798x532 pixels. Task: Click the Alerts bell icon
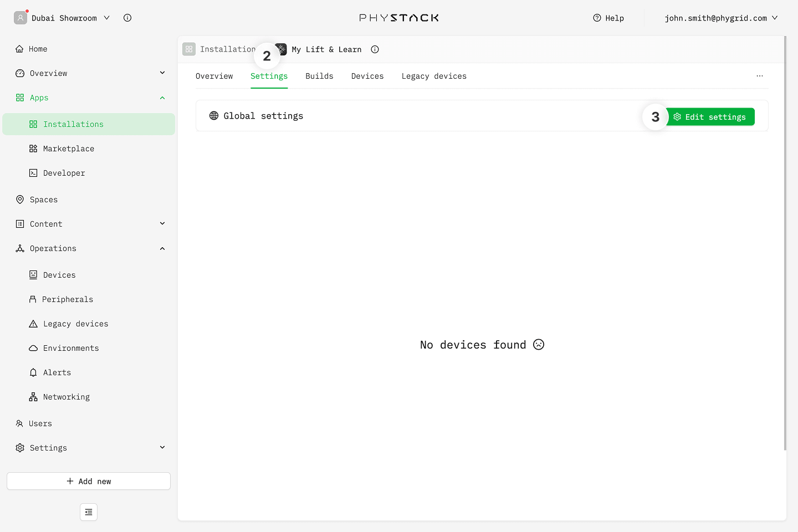coord(33,372)
